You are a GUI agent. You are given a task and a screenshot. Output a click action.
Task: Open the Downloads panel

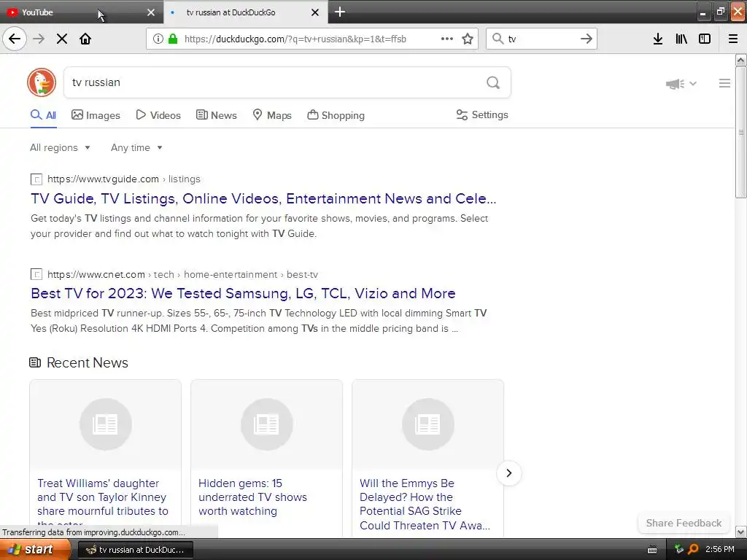pos(658,39)
